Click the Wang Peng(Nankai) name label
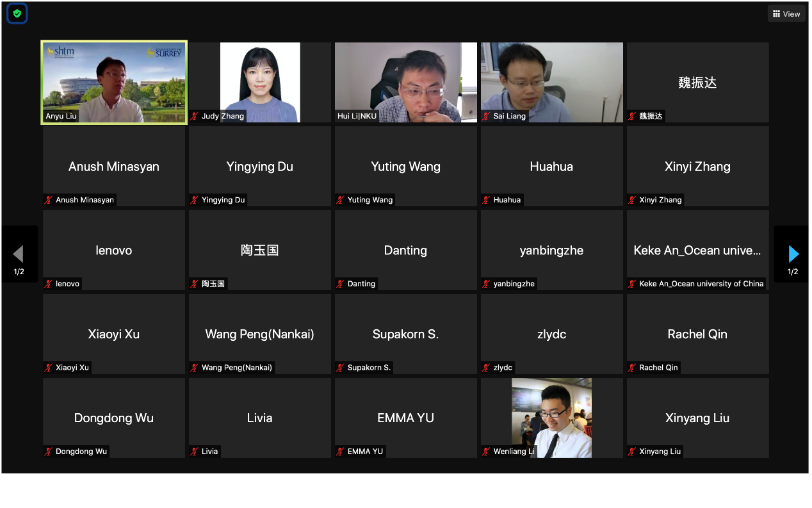The height and width of the screenshot is (508, 812). click(236, 368)
